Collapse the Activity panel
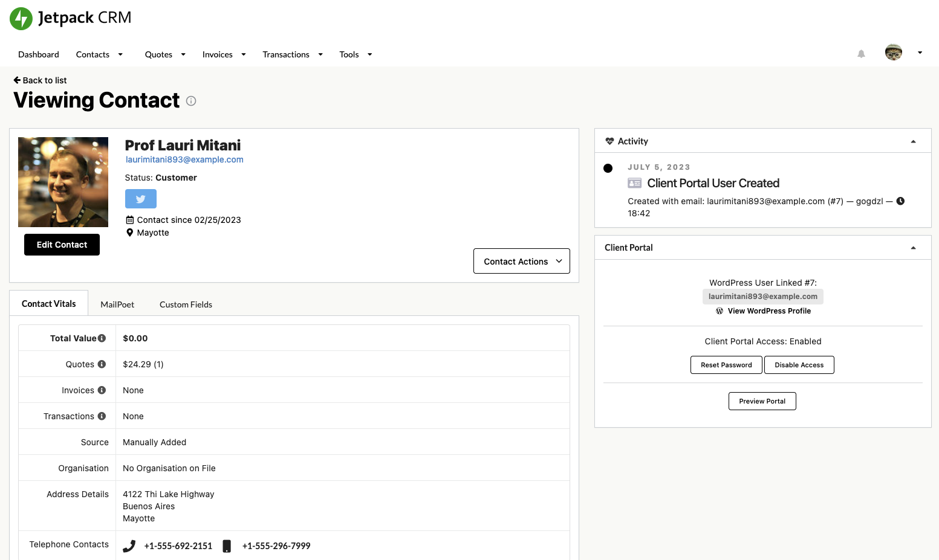Image resolution: width=939 pixels, height=560 pixels. [x=913, y=140]
